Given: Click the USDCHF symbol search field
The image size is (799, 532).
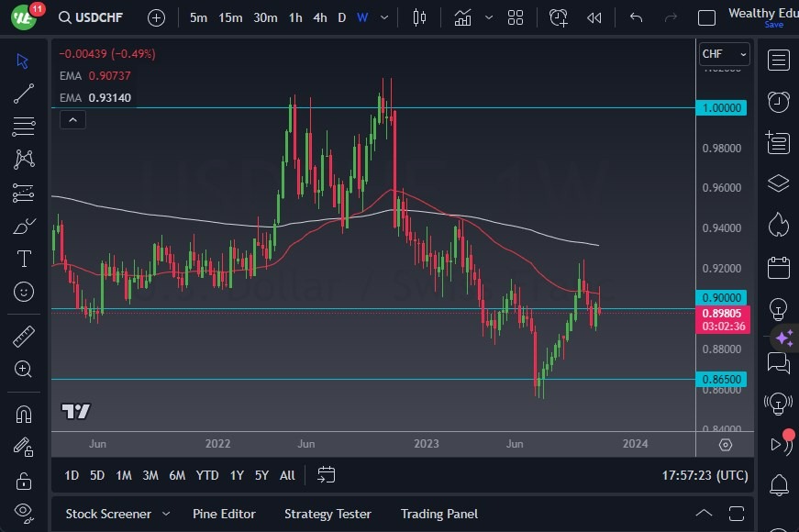Looking at the screenshot, I should [x=97, y=17].
